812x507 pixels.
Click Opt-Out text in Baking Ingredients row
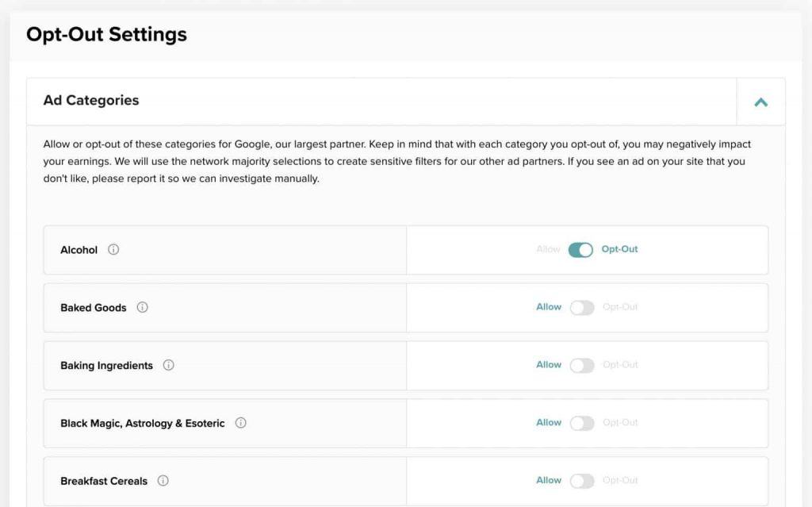620,365
